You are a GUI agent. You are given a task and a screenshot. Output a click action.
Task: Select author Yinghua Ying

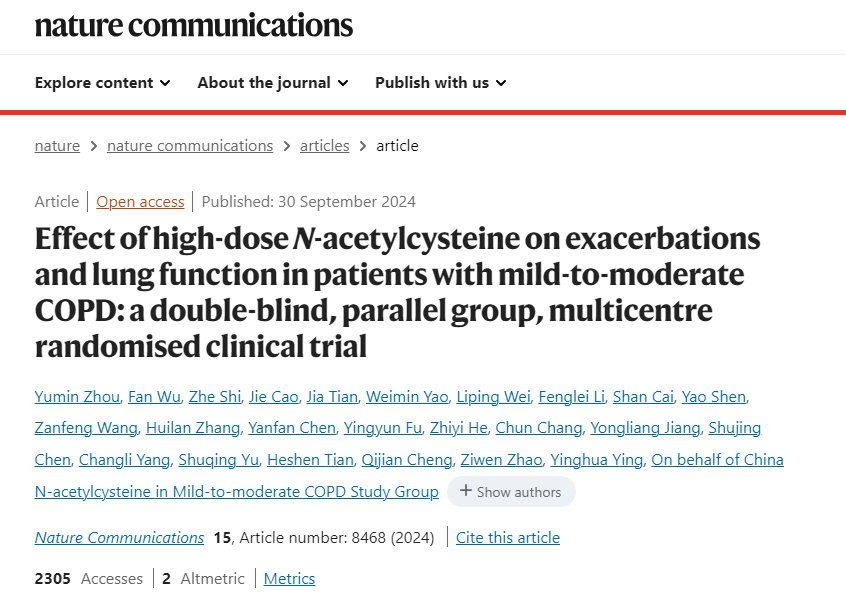(x=597, y=460)
